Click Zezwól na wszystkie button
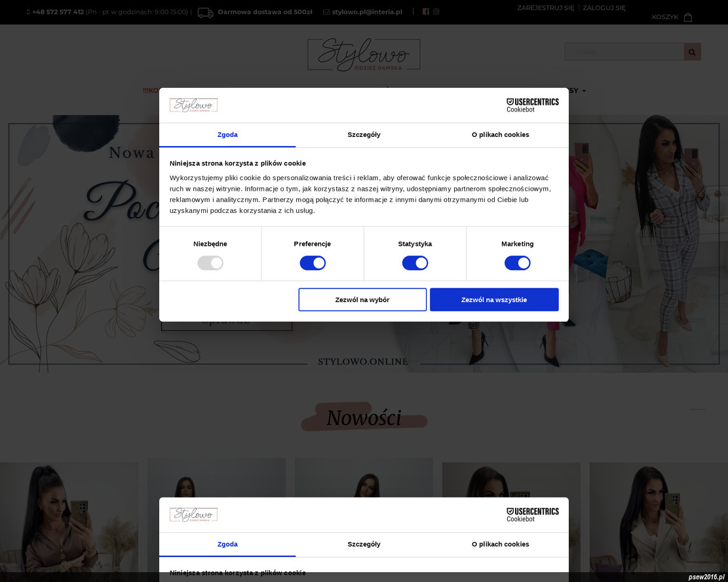This screenshot has width=728, height=582. point(494,300)
